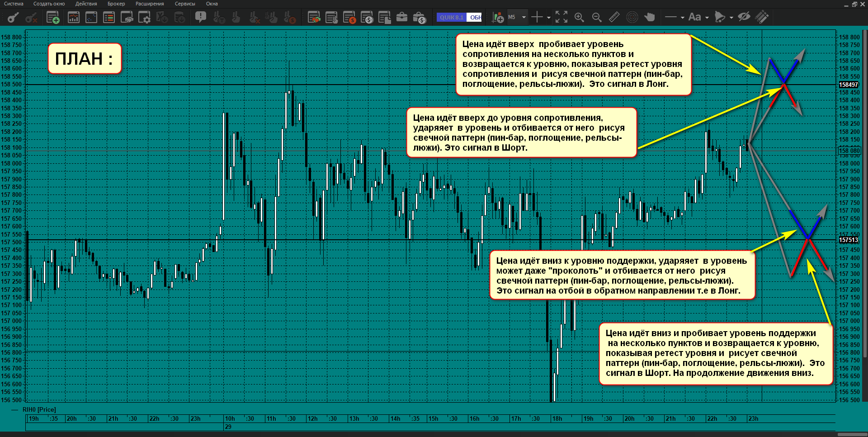The image size is (868, 437).
Task: Open the table icon with orange S badge
Action: (349, 18)
